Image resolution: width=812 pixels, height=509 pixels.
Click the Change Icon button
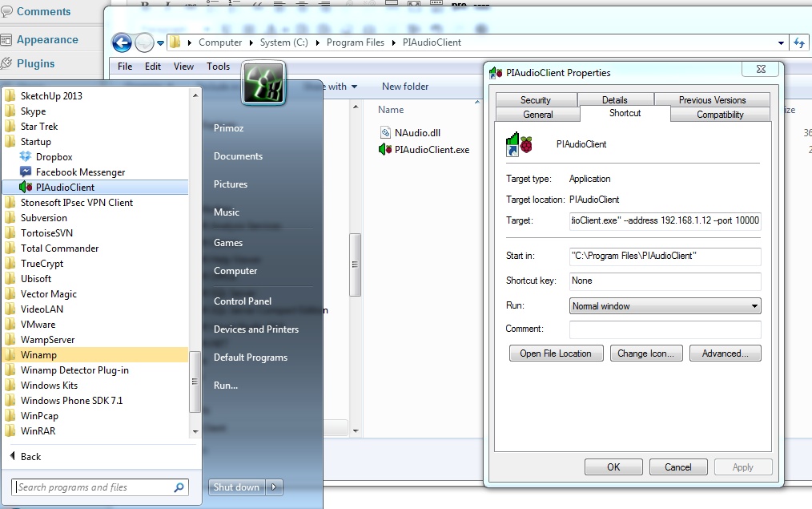click(x=646, y=353)
